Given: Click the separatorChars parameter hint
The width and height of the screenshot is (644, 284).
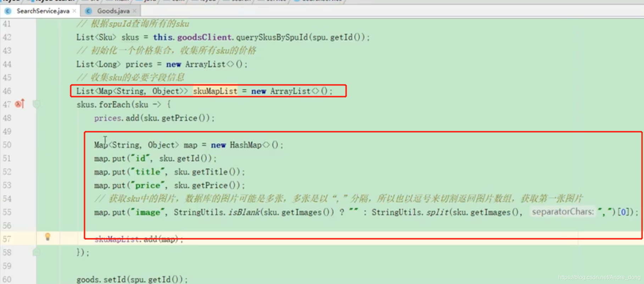Looking at the screenshot, I should [563, 212].
